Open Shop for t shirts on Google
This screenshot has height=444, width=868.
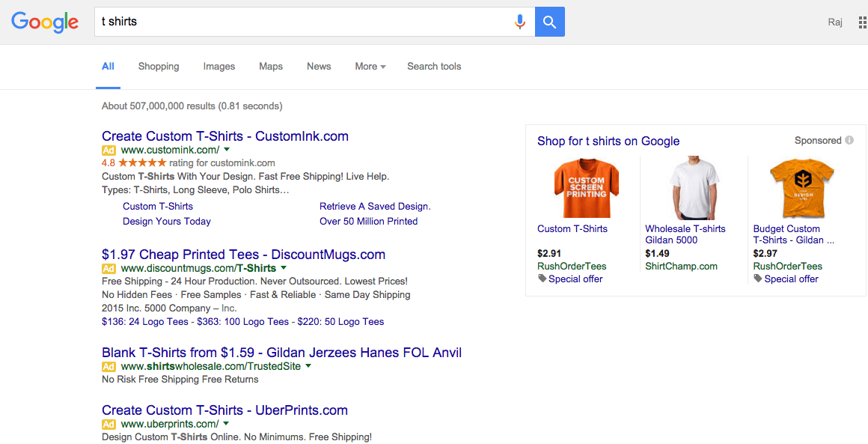coord(608,142)
